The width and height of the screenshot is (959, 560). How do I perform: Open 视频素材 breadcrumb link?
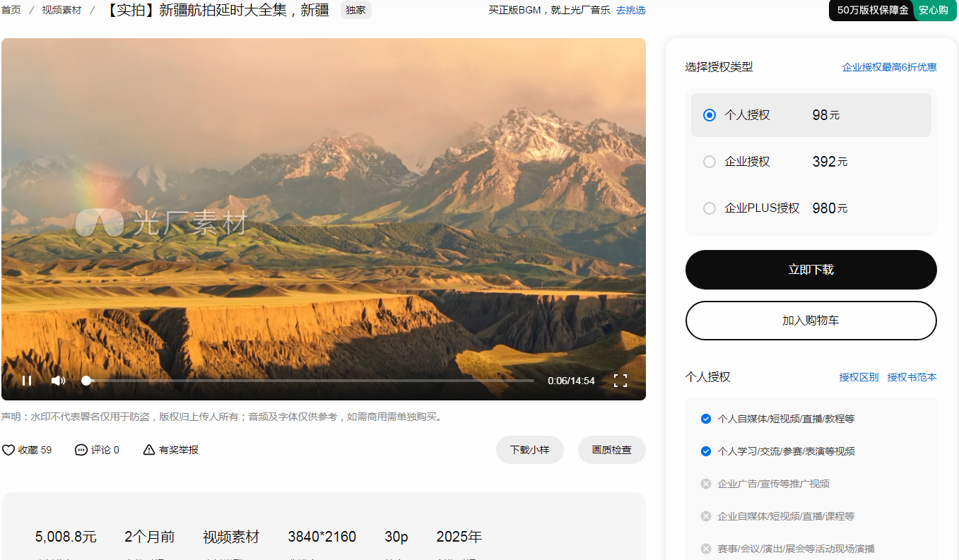[61, 11]
